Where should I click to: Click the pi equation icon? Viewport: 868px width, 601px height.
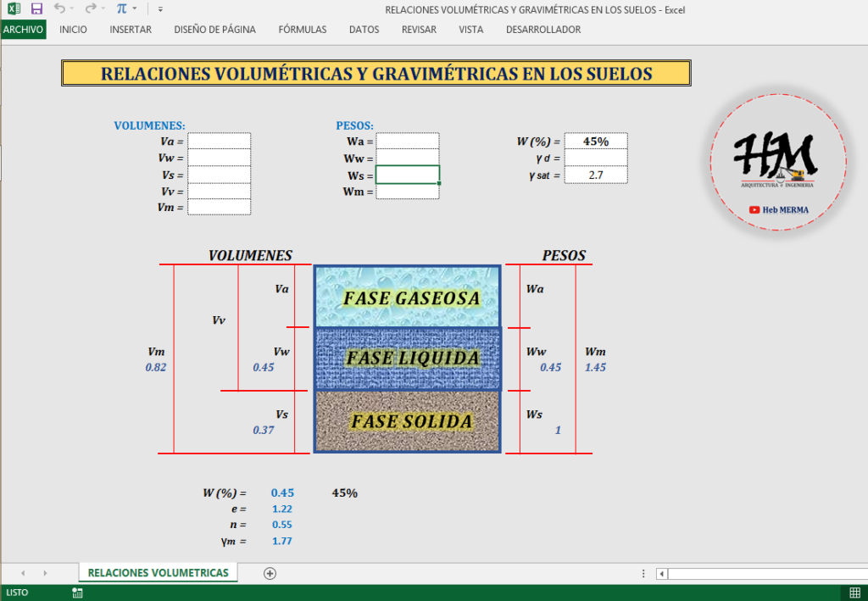click(x=121, y=9)
